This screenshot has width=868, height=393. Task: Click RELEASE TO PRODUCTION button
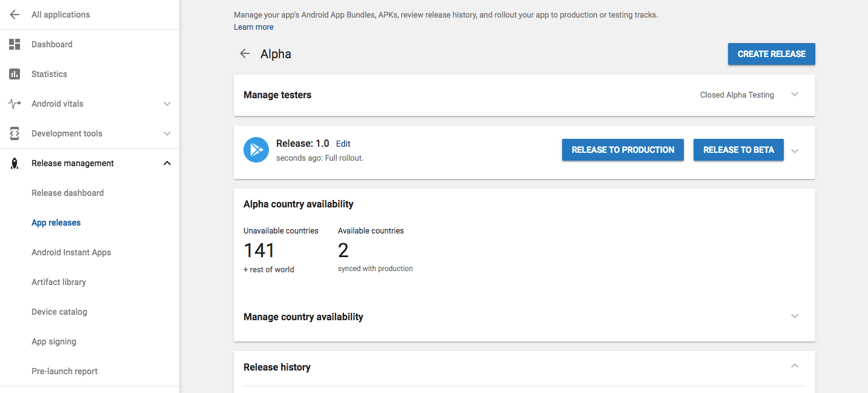623,150
